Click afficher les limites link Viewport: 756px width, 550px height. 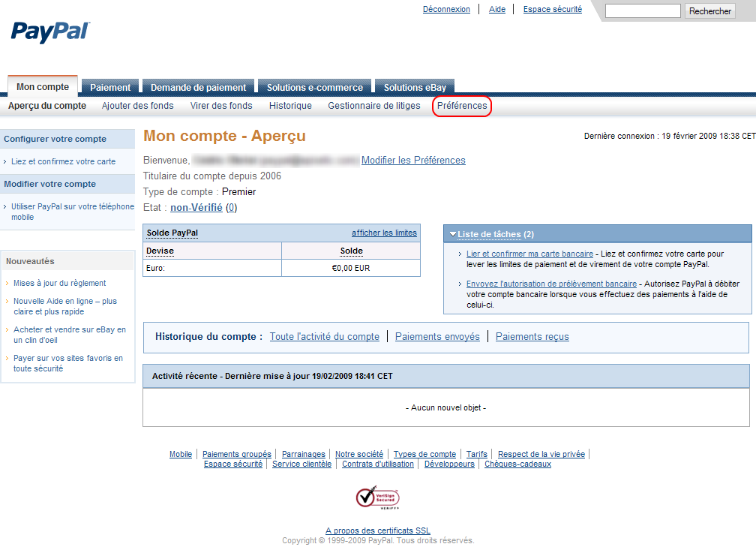[384, 233]
